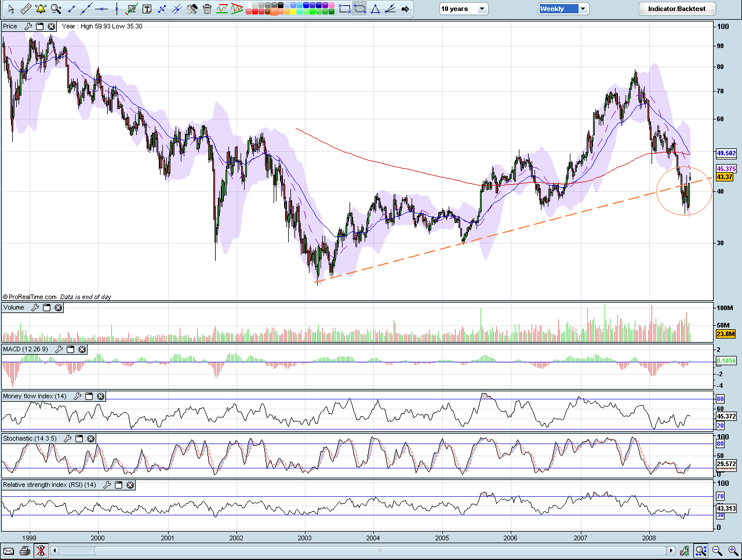Screen dimensions: 742x560
Task: Toggle maximize on the MACD panel
Action: 71,349
